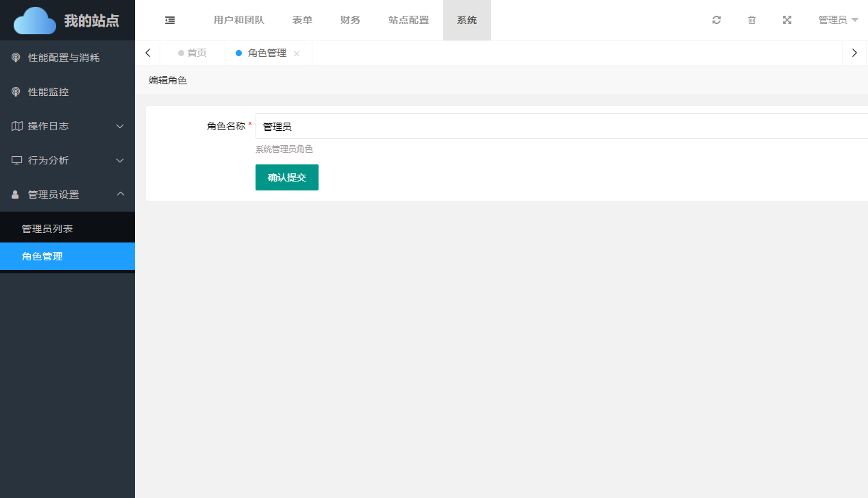
Task: Close the 角色管理 tab
Action: pyautogui.click(x=297, y=53)
